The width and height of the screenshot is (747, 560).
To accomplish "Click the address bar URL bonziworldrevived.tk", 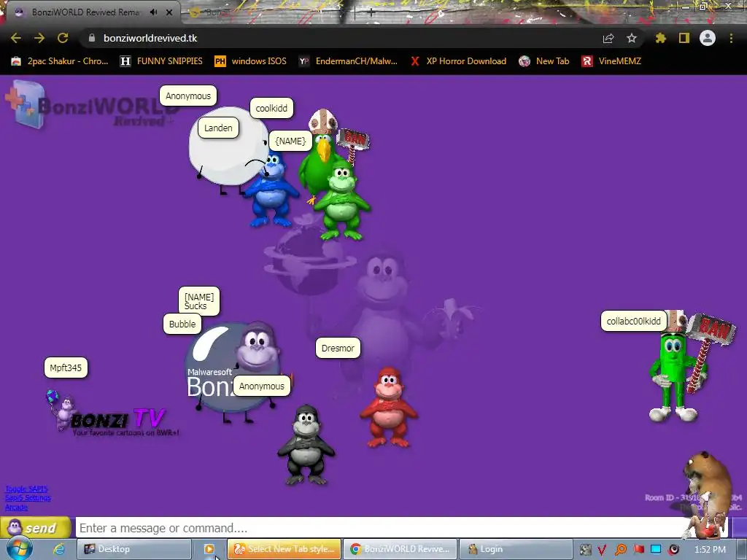I will (150, 38).
